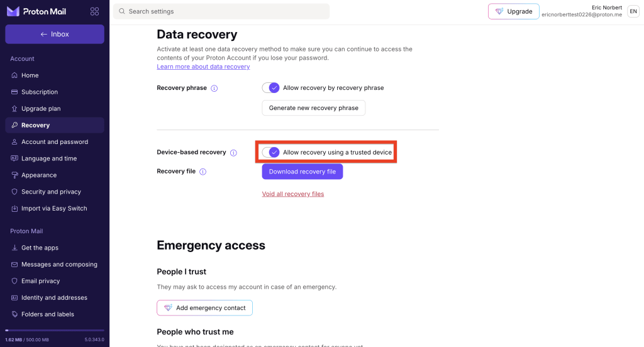Click the search magnifier icon

pos(122,11)
